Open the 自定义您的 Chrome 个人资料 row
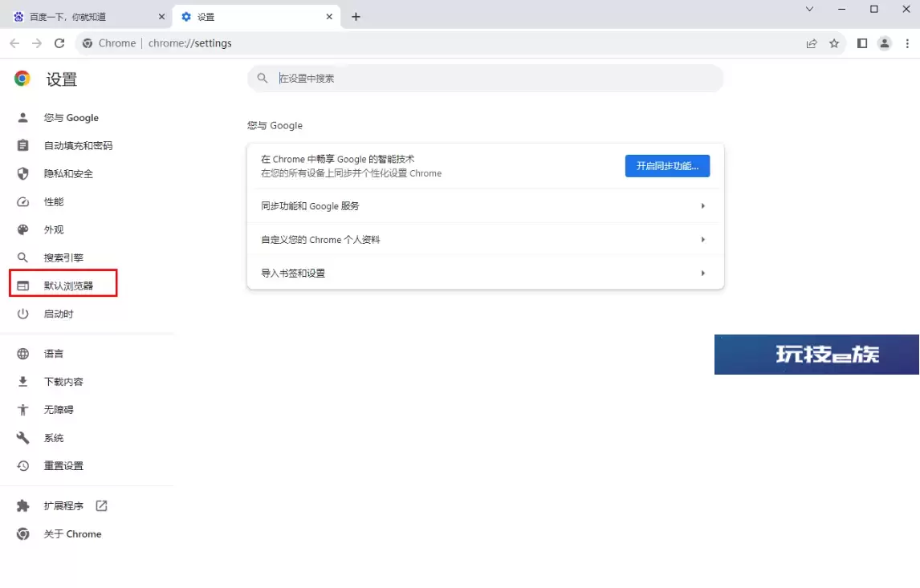The width and height of the screenshot is (920, 588). tap(485, 239)
